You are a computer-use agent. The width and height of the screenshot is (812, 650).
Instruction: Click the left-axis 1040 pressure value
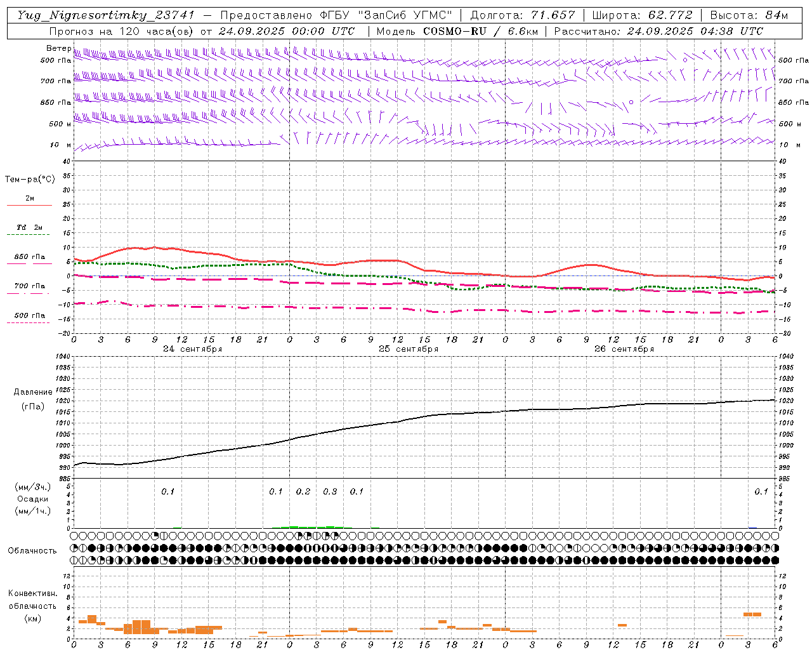pos(62,357)
